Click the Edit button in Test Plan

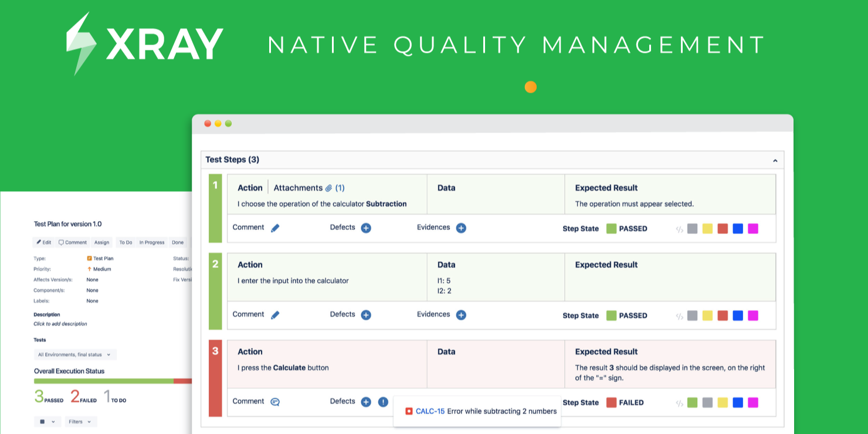pyautogui.click(x=44, y=242)
